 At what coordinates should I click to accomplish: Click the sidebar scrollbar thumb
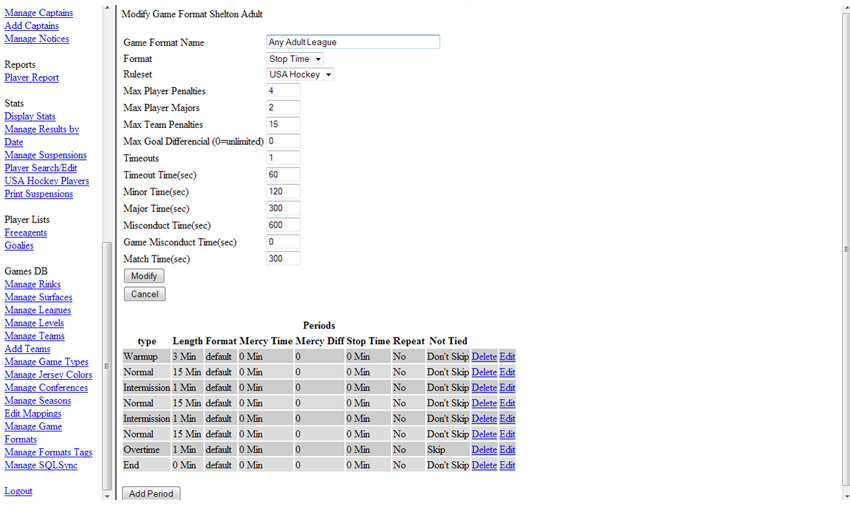pos(107,366)
